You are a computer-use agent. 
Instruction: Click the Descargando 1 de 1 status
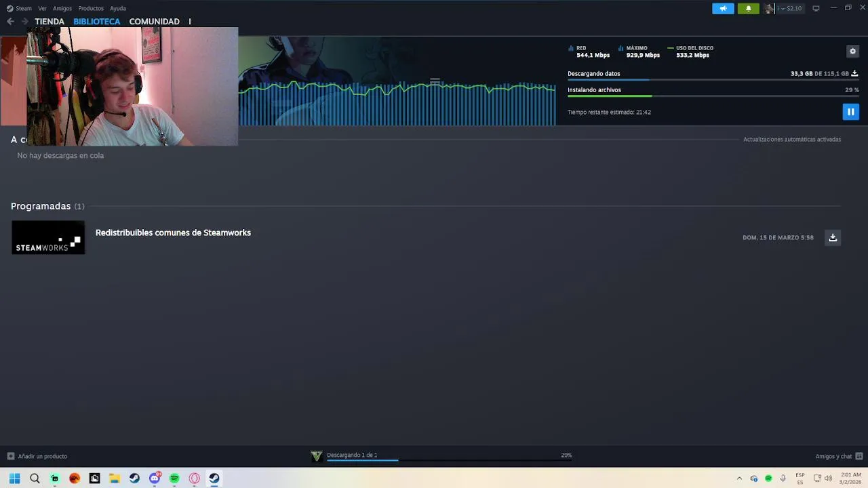352,455
